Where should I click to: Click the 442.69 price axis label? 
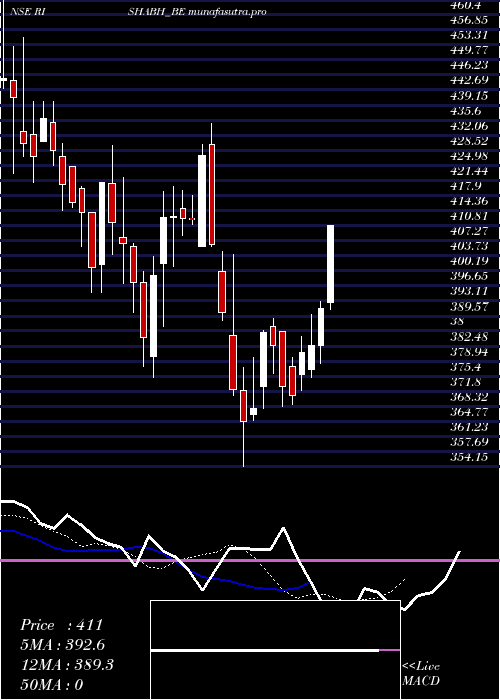(469, 81)
